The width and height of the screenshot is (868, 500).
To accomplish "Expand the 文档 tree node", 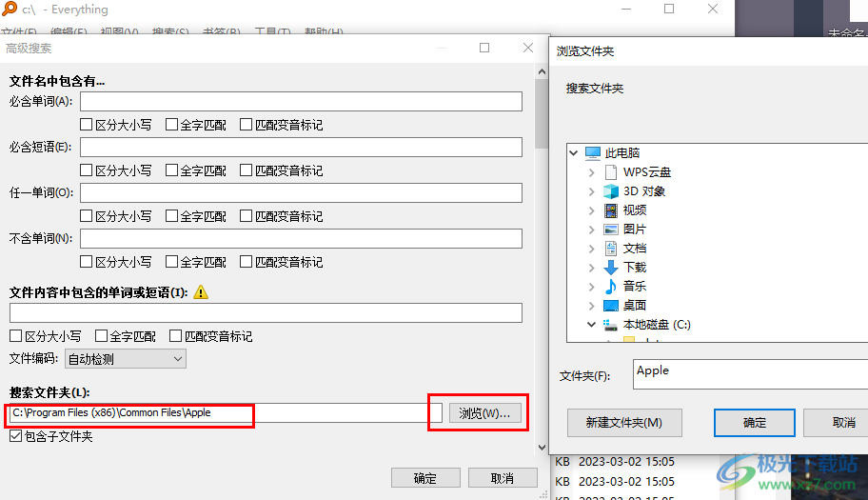I will tap(591, 248).
